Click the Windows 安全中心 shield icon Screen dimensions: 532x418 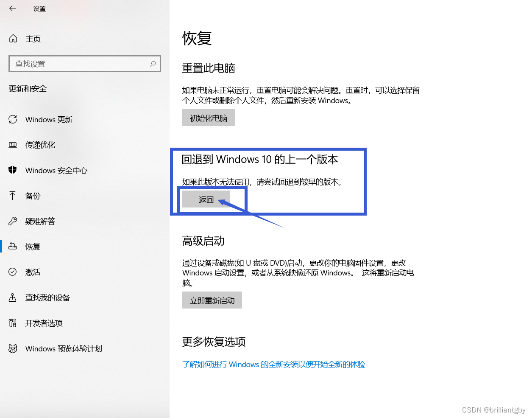[13, 170]
